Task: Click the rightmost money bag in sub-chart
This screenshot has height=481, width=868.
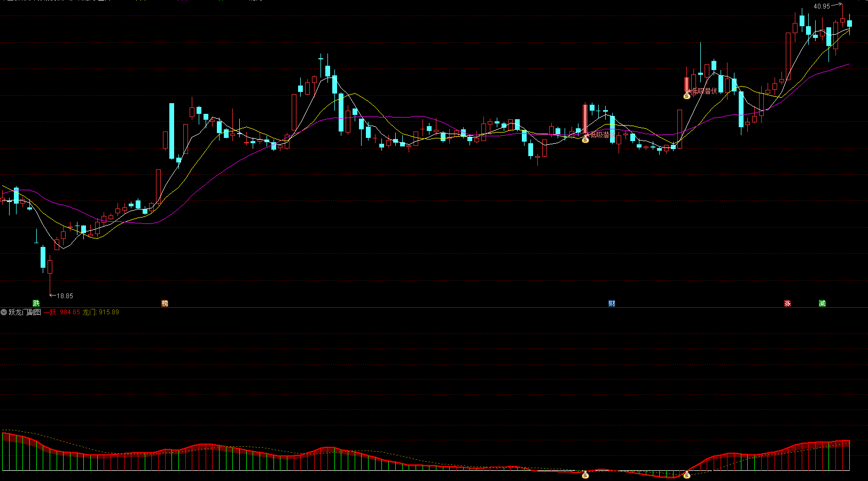Action: (x=687, y=475)
